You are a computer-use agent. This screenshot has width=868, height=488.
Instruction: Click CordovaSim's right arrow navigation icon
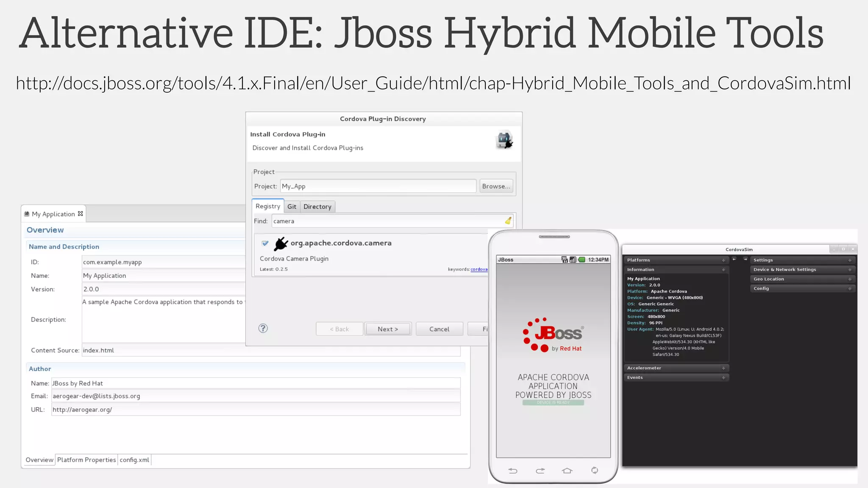pyautogui.click(x=746, y=259)
